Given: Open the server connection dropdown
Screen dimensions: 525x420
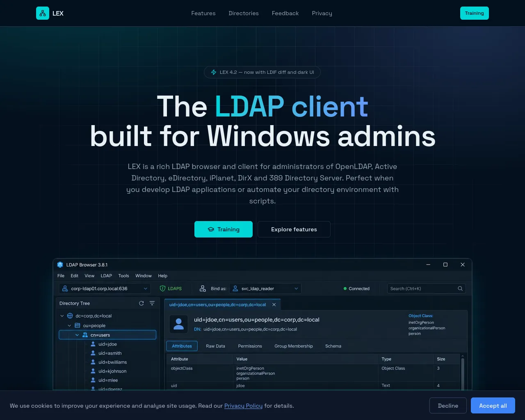Looking at the screenshot, I should (x=105, y=289).
